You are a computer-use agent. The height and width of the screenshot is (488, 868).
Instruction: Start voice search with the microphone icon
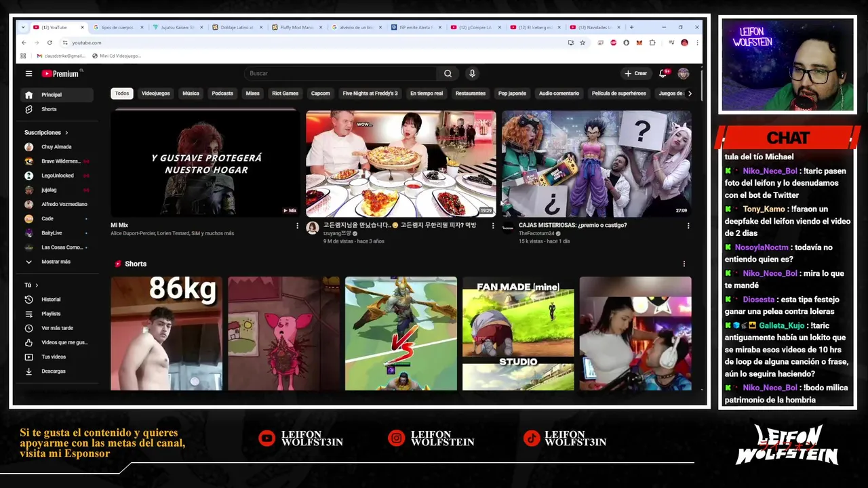point(472,73)
